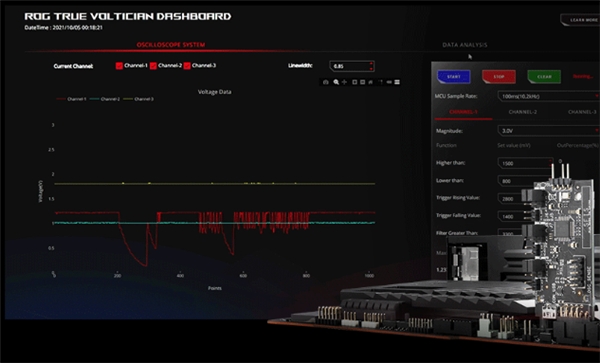
Task: Toggle the Channel-3 checkbox
Action: click(187, 66)
